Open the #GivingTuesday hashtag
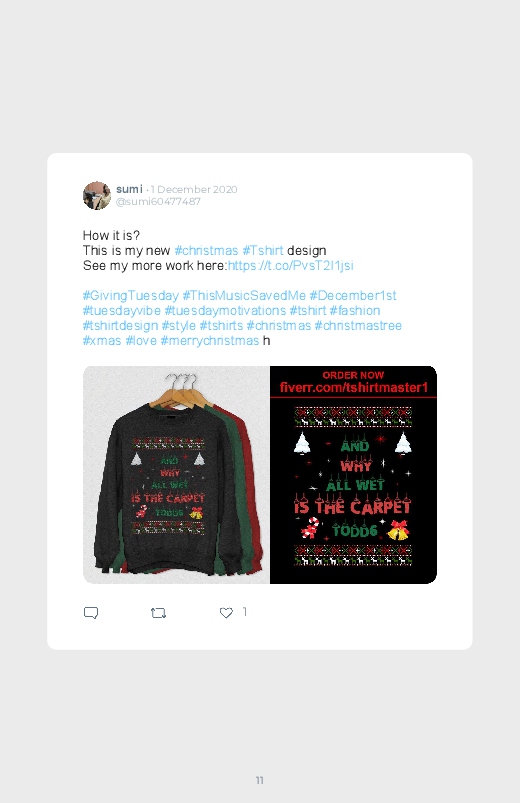 (131, 295)
